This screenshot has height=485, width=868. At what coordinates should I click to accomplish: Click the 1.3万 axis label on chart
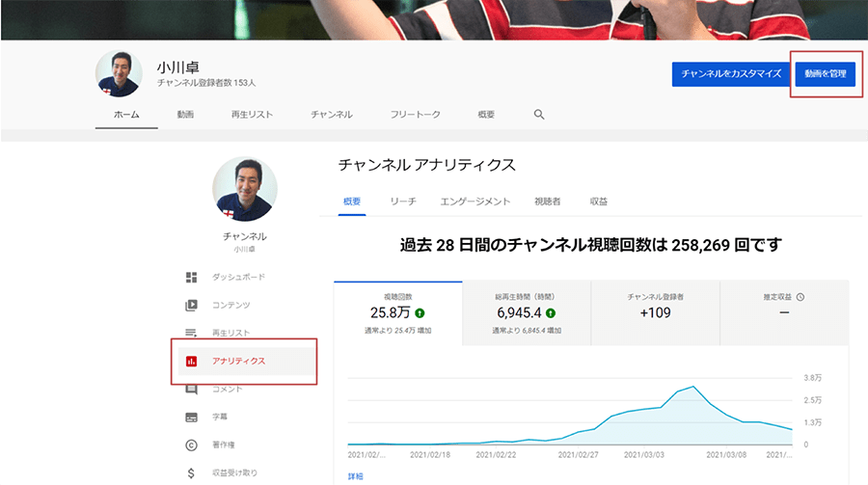click(813, 422)
